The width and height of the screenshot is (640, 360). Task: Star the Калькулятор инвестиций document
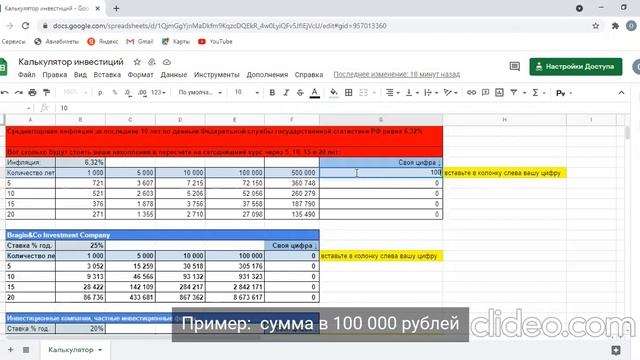tap(137, 62)
